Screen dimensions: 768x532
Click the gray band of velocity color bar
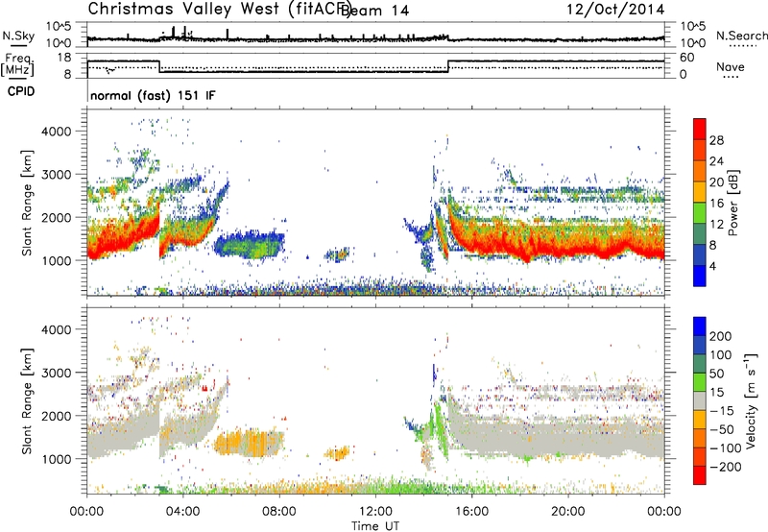pyautogui.click(x=700, y=400)
